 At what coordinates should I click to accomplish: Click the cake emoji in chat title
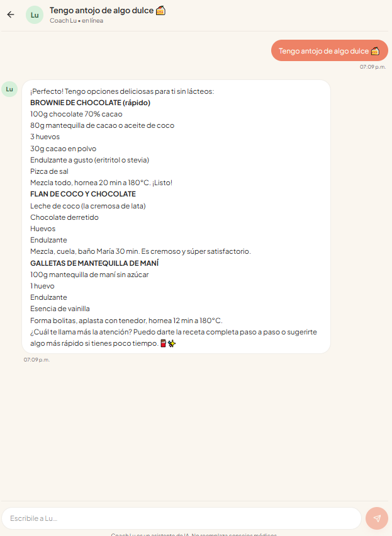[x=161, y=11]
